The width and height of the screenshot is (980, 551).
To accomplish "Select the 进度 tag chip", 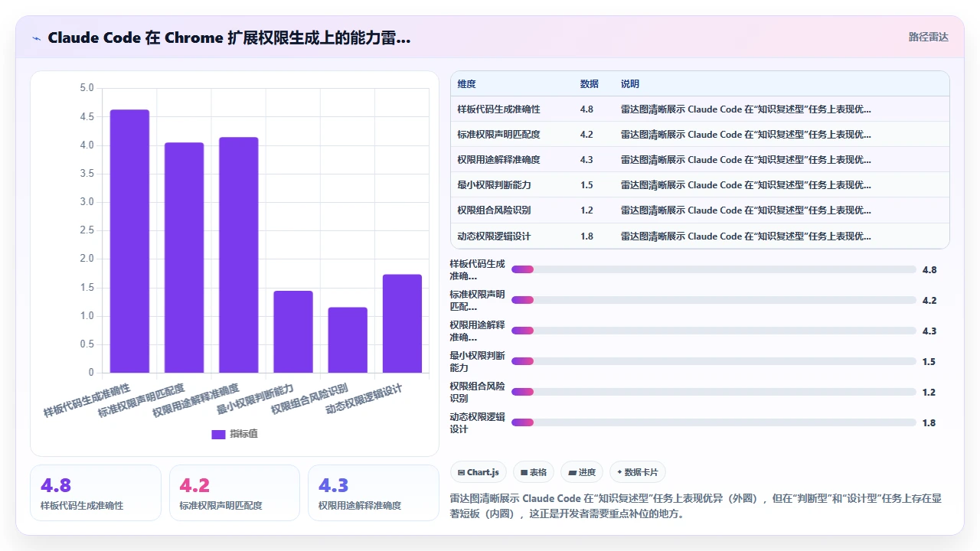I will pyautogui.click(x=582, y=472).
